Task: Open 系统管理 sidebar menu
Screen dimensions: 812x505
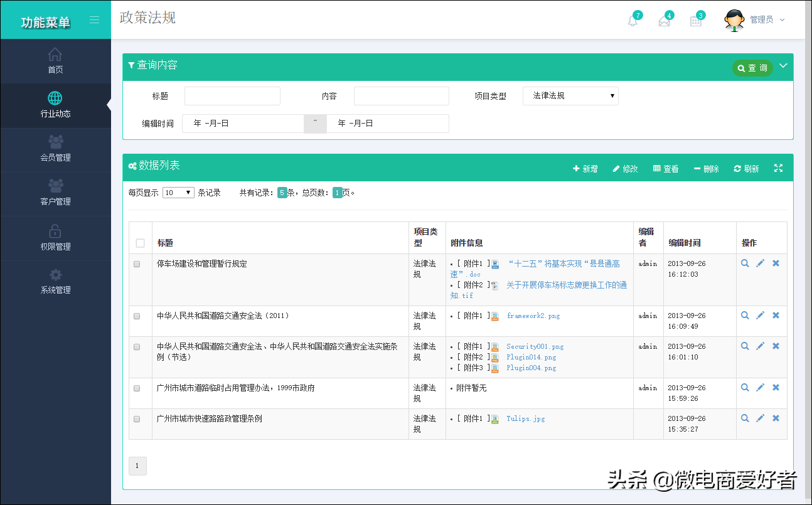Action: [x=55, y=282]
